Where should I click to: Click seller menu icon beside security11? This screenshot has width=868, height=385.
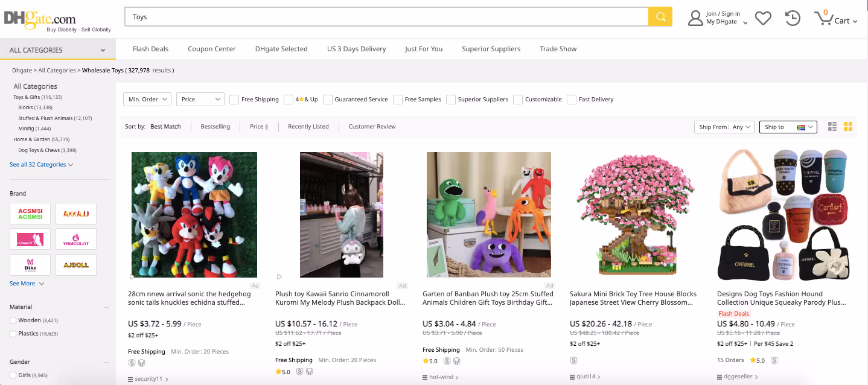(x=130, y=380)
